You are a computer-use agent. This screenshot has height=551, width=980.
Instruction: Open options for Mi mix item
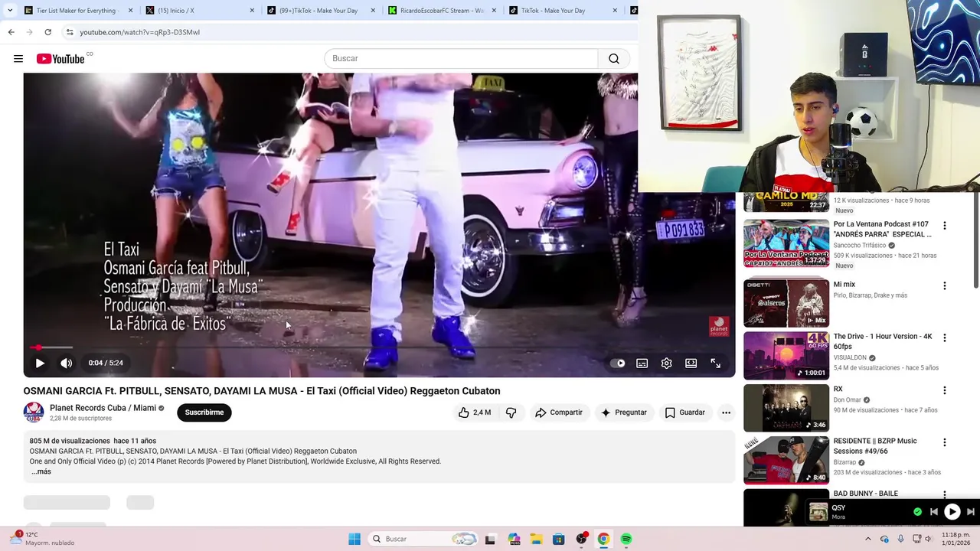[944, 285]
